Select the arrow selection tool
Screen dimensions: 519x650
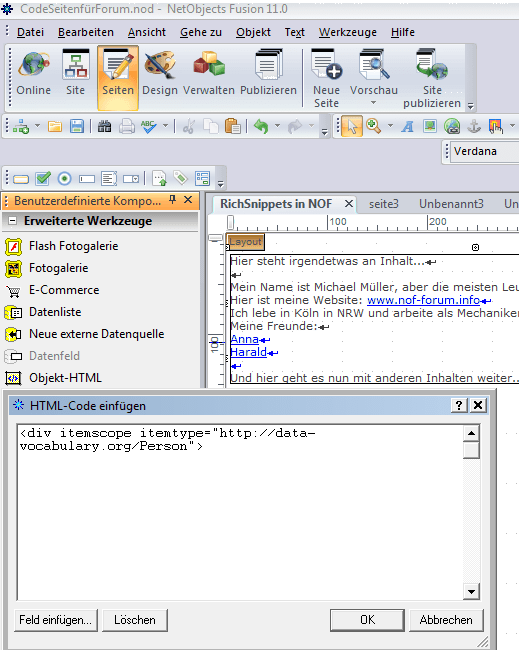pyautogui.click(x=352, y=126)
